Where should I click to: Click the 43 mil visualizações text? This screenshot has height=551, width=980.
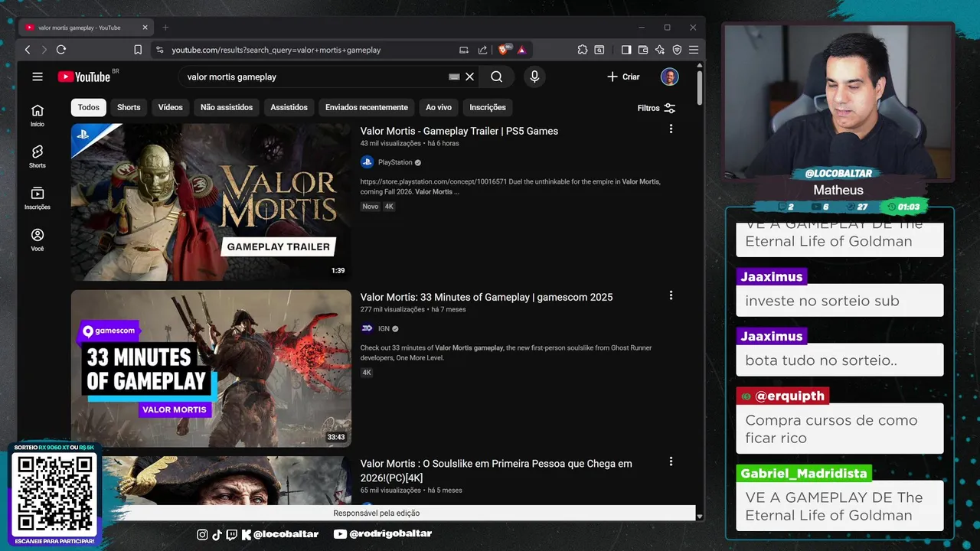[x=390, y=143]
